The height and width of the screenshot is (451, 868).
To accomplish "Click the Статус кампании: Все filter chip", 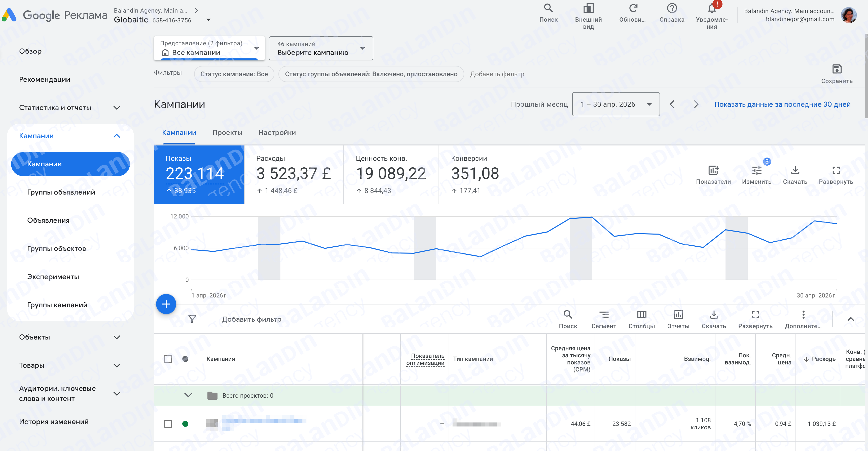I will click(234, 74).
